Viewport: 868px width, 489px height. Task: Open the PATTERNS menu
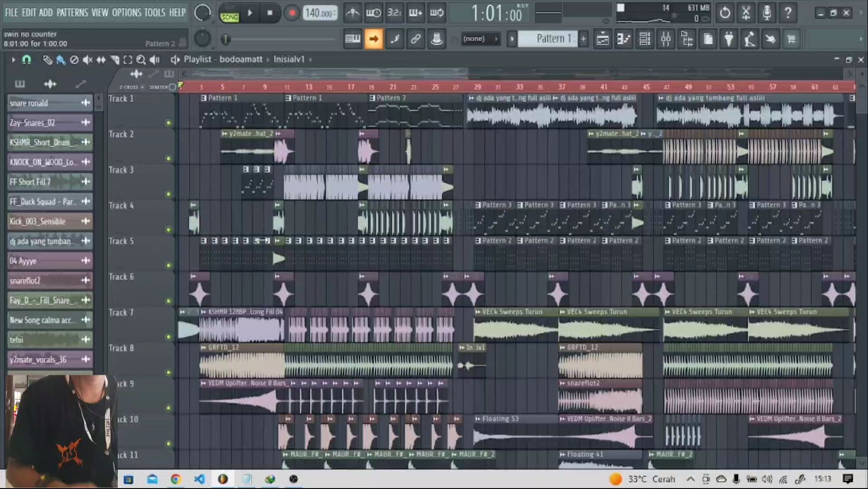72,13
